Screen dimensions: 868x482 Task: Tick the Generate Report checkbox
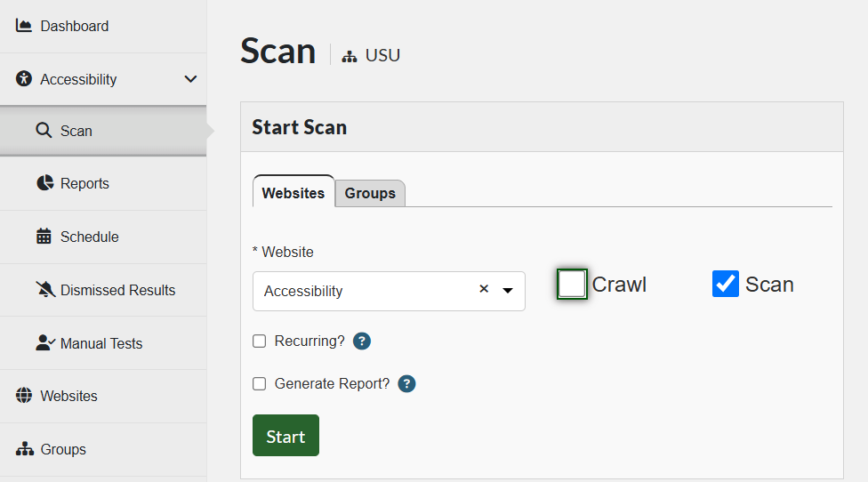coord(259,383)
